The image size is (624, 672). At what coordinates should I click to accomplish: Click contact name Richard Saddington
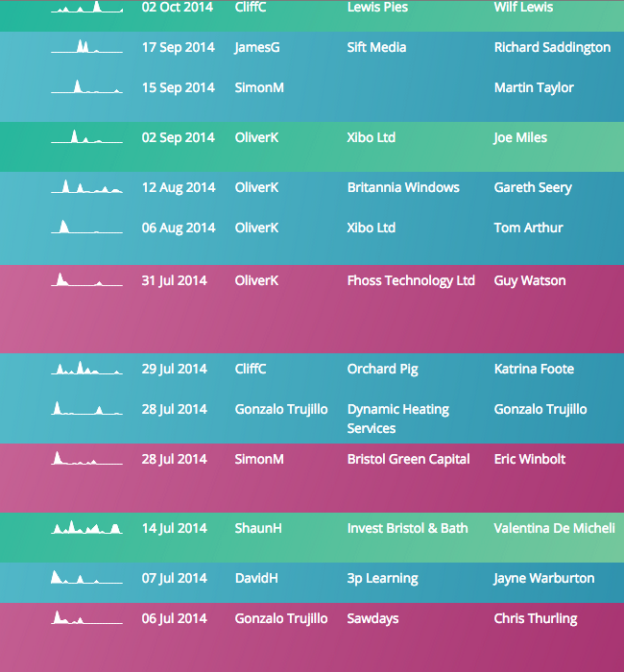click(552, 47)
